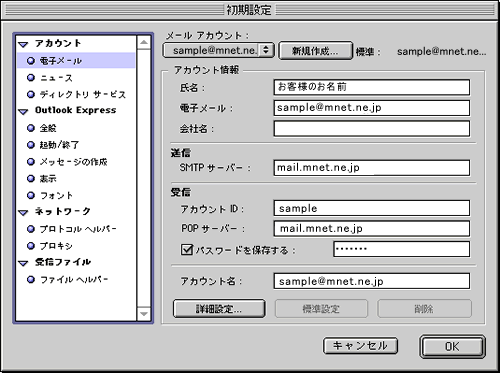Click the 削除 button
This screenshot has width=500, height=373.
point(424,309)
